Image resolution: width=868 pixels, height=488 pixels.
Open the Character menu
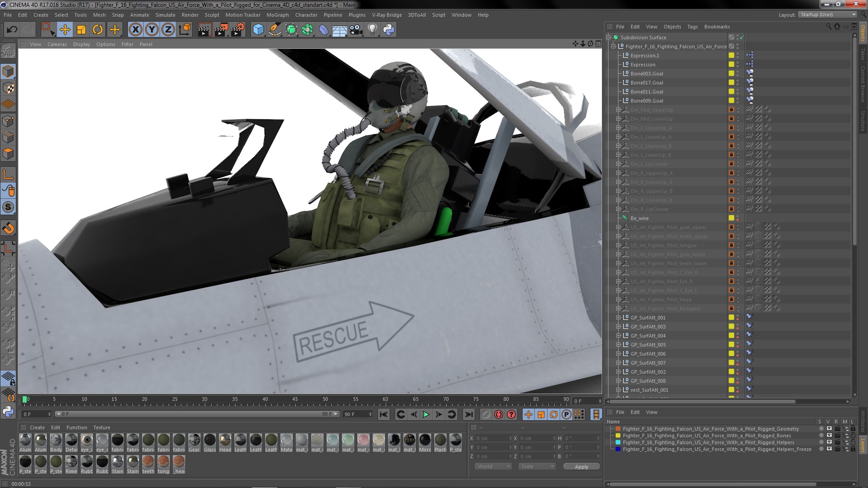pos(306,15)
